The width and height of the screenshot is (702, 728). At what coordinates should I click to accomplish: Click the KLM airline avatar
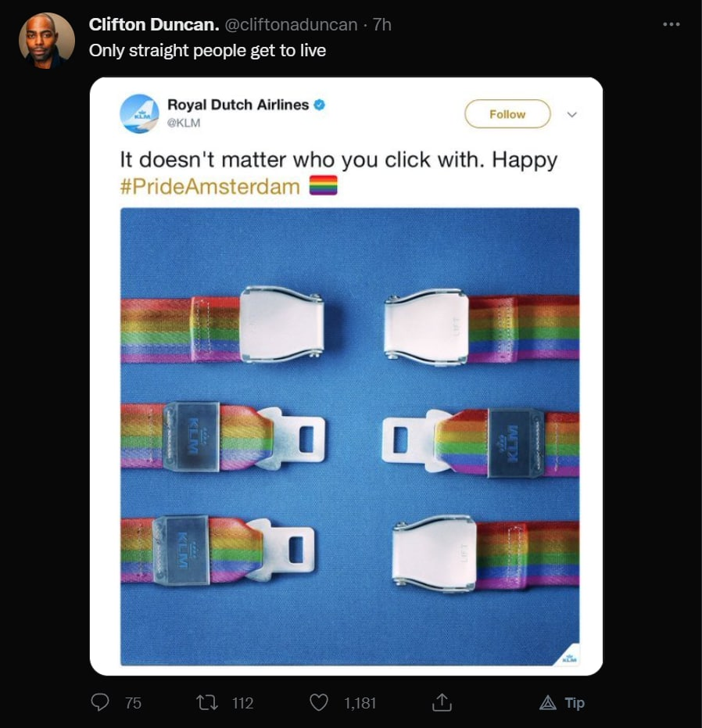139,113
